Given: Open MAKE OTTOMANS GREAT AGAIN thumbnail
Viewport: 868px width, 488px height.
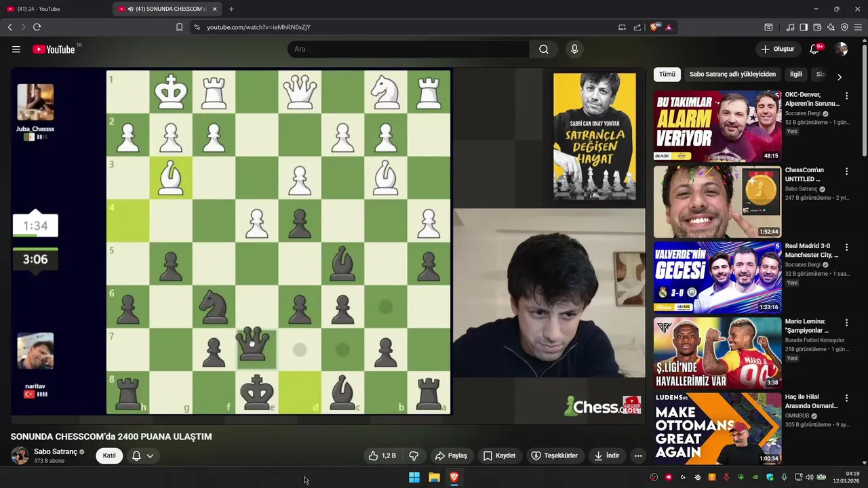Looking at the screenshot, I should (x=717, y=428).
